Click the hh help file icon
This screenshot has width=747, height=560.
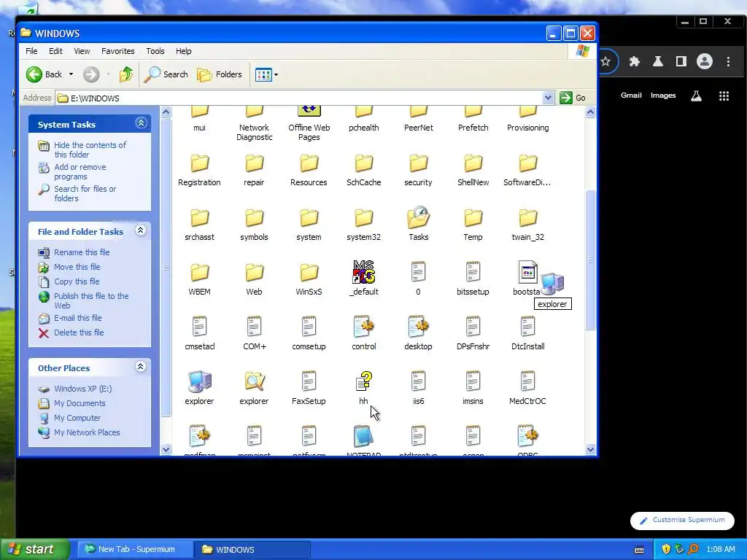tap(363, 381)
